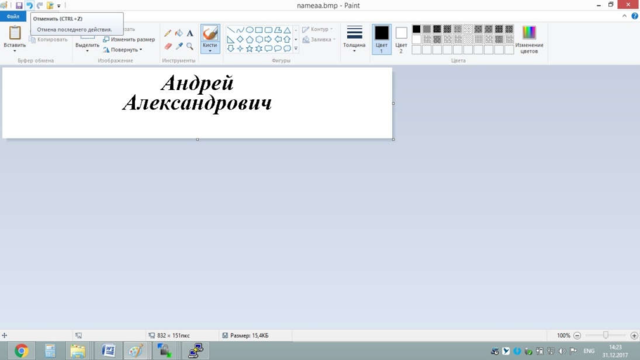Click the Redo arrow icon
The image size is (640, 360).
(40, 5)
